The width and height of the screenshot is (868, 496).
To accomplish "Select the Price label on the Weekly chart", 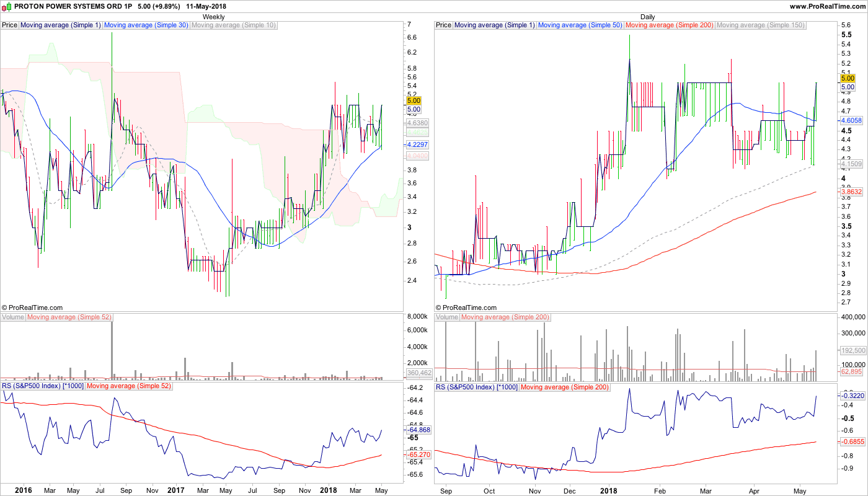I will (x=10, y=25).
